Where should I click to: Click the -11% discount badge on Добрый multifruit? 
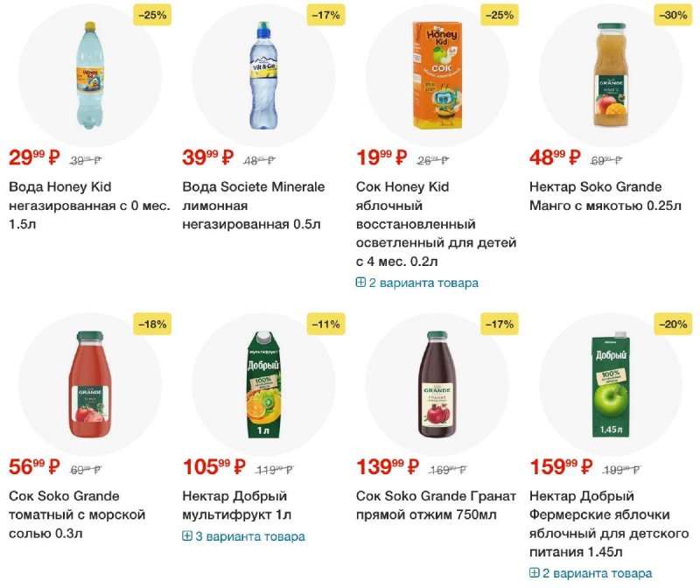click(x=325, y=324)
